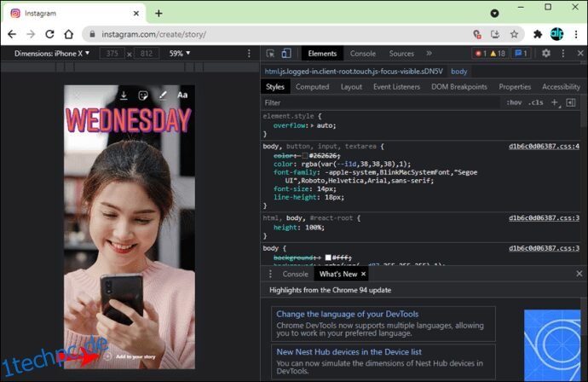Open New Nest Hub devices link

tap(349, 352)
